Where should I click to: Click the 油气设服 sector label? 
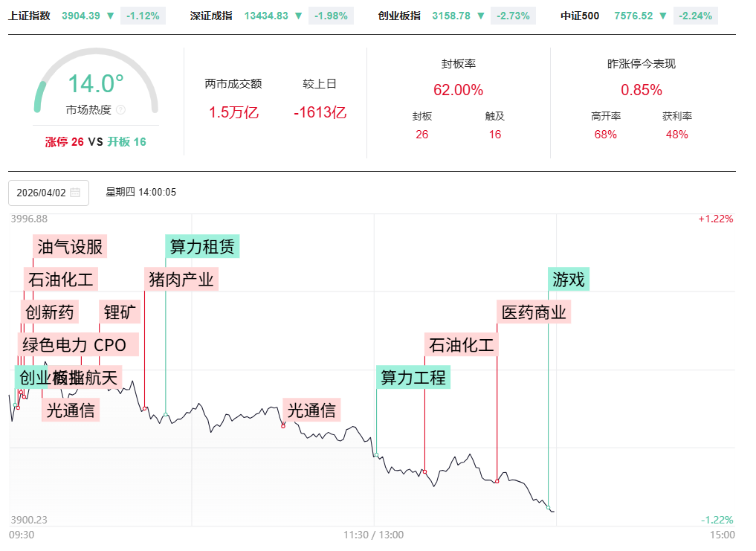coord(70,246)
